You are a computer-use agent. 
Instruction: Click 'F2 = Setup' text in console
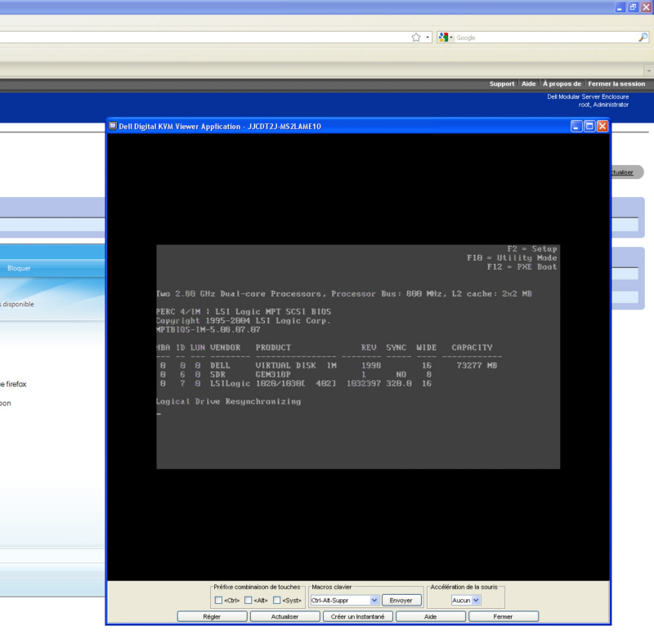click(532, 249)
